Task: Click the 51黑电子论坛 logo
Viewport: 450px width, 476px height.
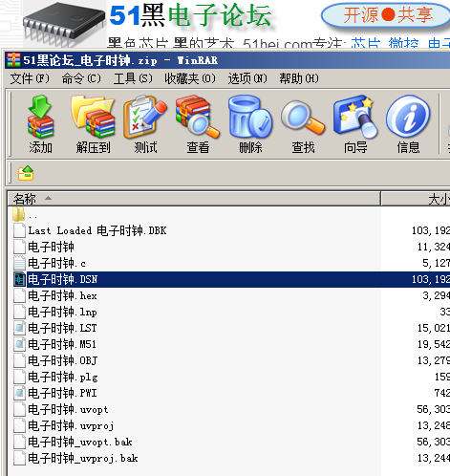Action: [190, 15]
